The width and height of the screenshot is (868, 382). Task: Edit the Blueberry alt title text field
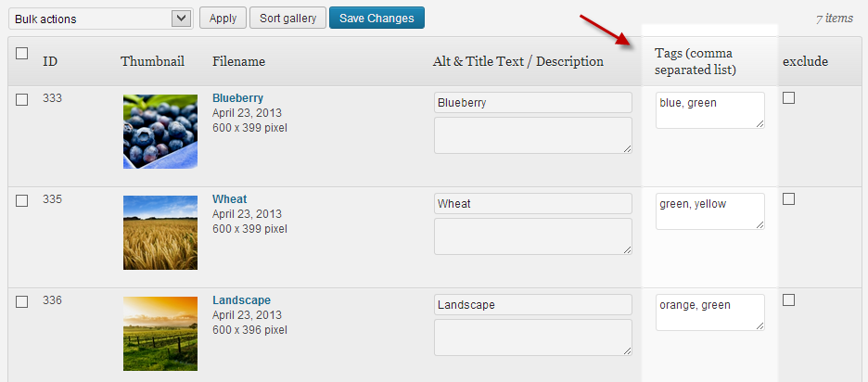[533, 102]
